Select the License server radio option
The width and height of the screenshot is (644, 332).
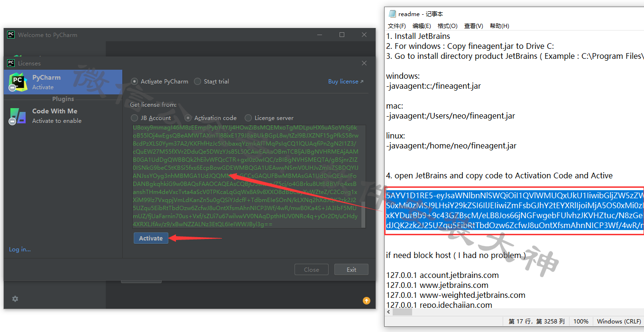click(269, 118)
